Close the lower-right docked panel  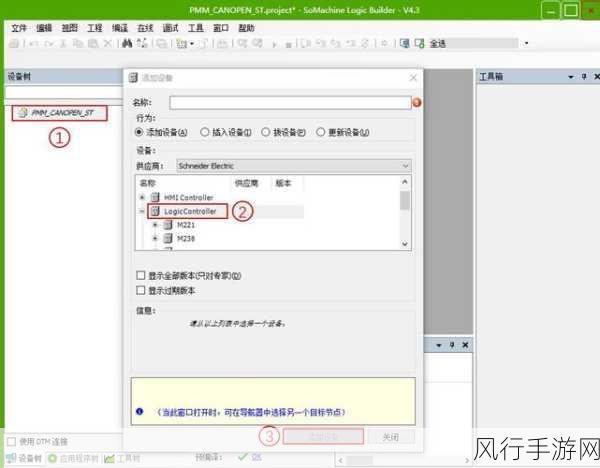click(465, 345)
